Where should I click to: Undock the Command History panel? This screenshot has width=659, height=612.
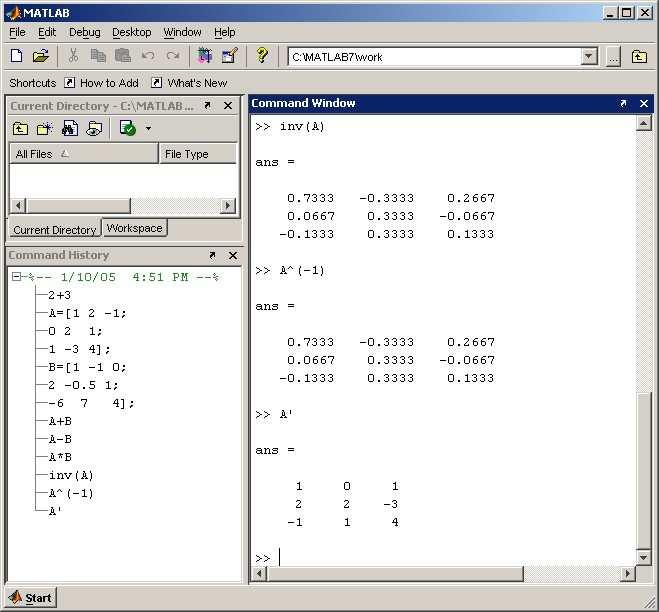tap(212, 255)
